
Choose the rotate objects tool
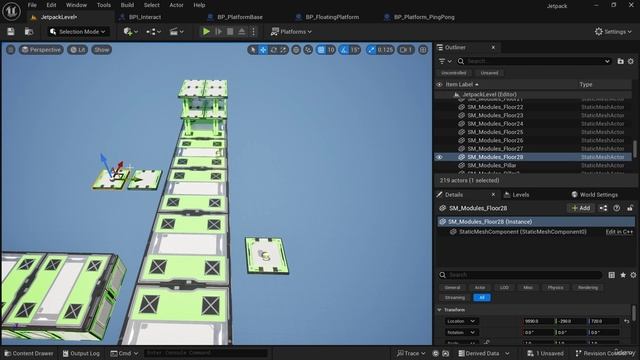[273, 50]
